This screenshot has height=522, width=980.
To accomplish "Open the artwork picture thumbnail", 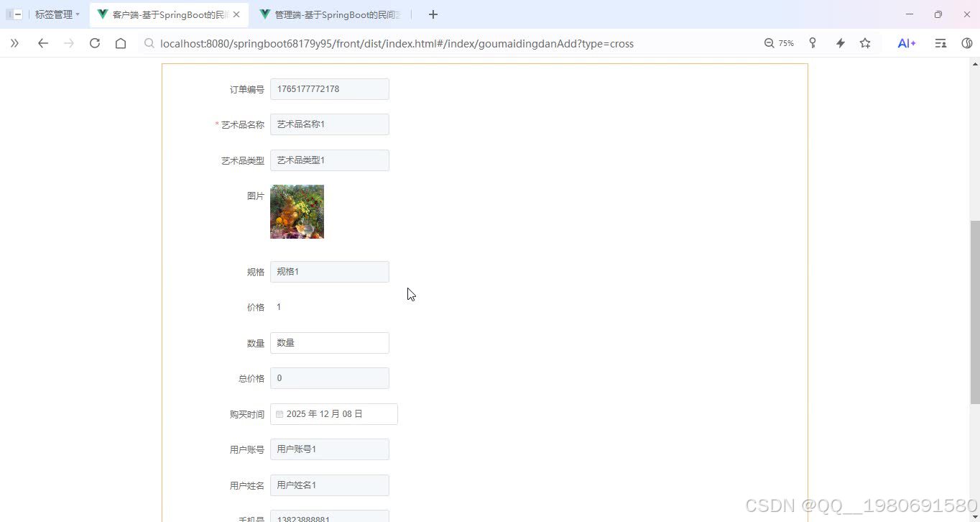I will tap(297, 211).
